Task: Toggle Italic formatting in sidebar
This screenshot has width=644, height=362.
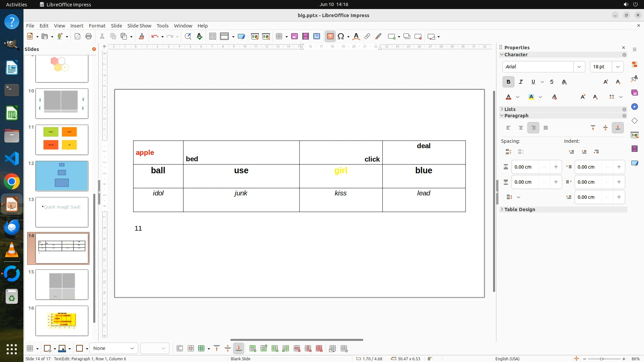Action: [x=521, y=82]
